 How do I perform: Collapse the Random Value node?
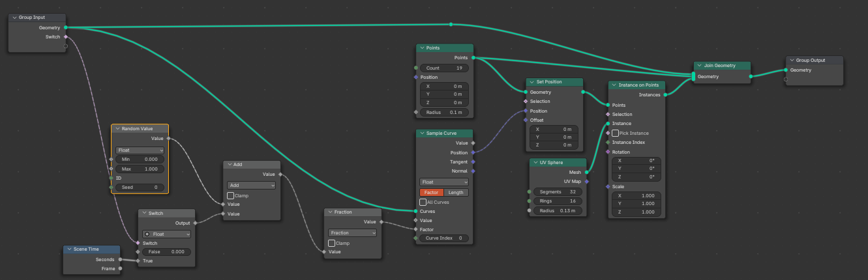click(117, 129)
